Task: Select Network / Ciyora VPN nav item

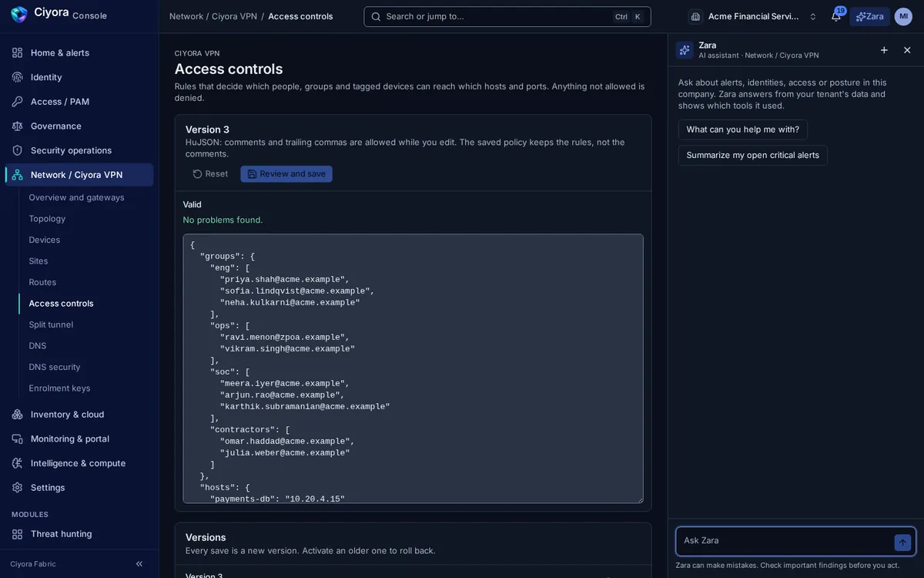Action: pos(79,175)
